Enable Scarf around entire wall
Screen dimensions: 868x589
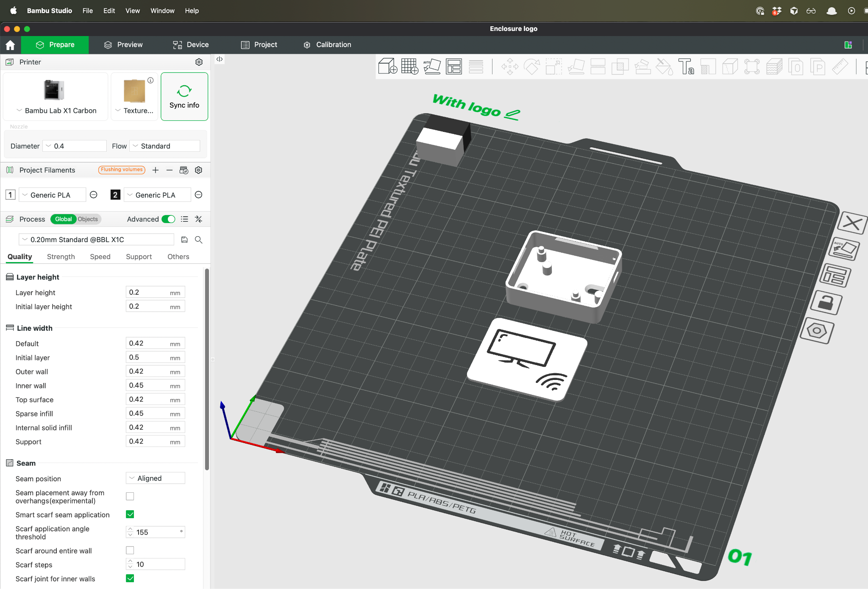[x=130, y=550]
